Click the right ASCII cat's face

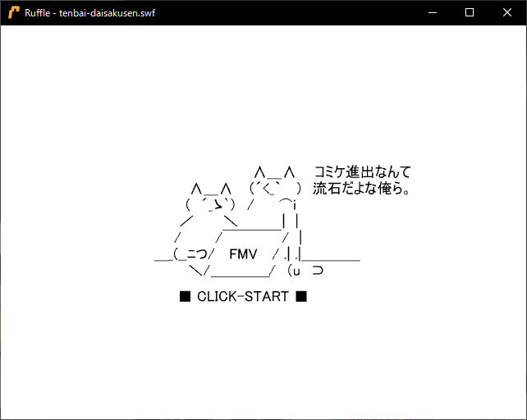[x=276, y=188]
